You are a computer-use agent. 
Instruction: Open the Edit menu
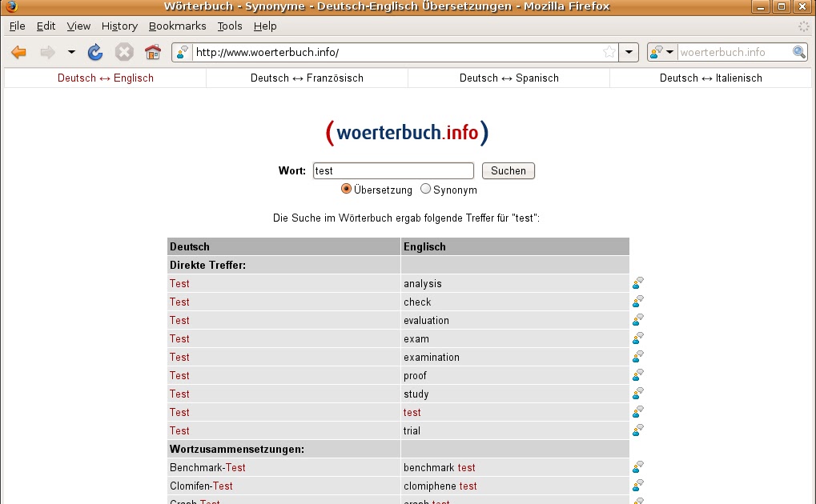[46, 26]
